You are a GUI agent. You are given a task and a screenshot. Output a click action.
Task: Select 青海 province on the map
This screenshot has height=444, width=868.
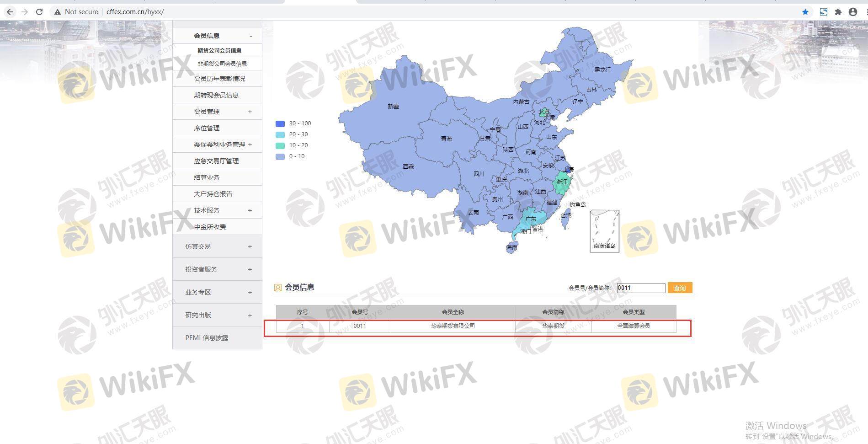[446, 139]
